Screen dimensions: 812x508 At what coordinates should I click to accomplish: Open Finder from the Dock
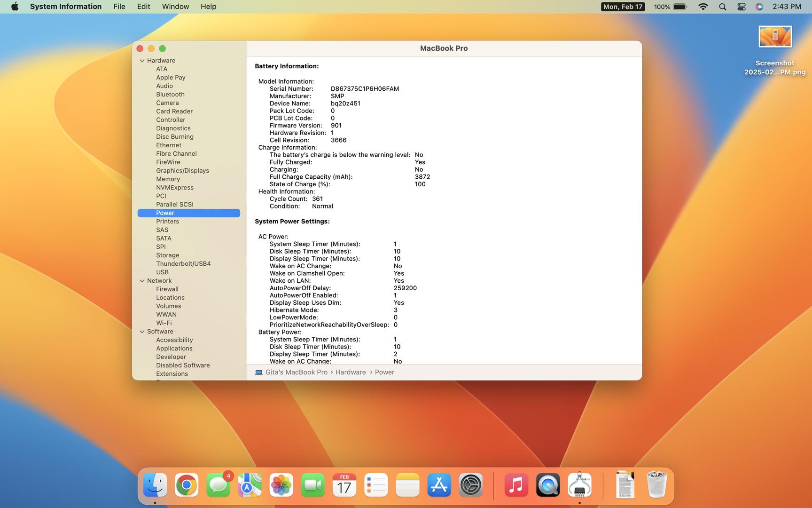(x=155, y=485)
